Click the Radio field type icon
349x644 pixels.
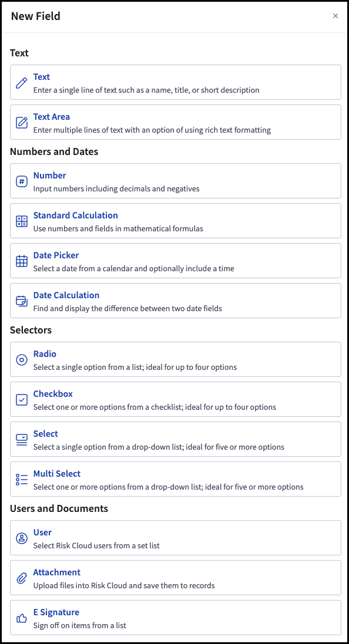[21, 359]
